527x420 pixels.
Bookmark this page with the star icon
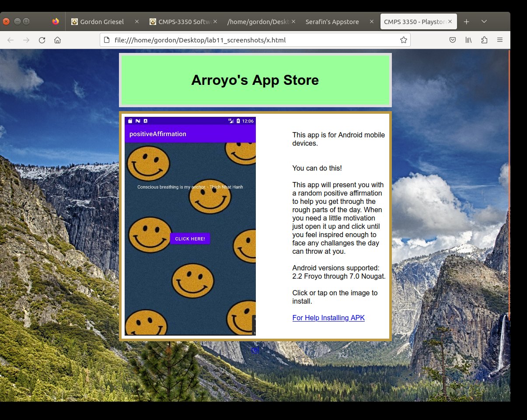[x=403, y=40]
